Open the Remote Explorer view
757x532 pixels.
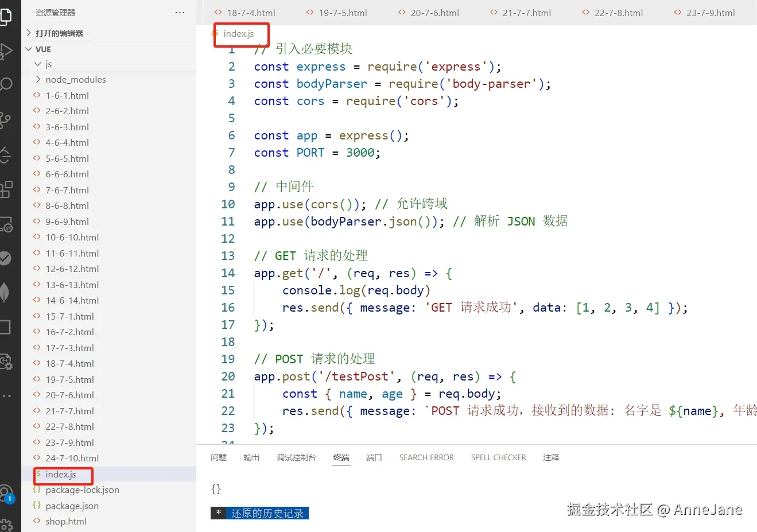pyautogui.click(x=5, y=224)
